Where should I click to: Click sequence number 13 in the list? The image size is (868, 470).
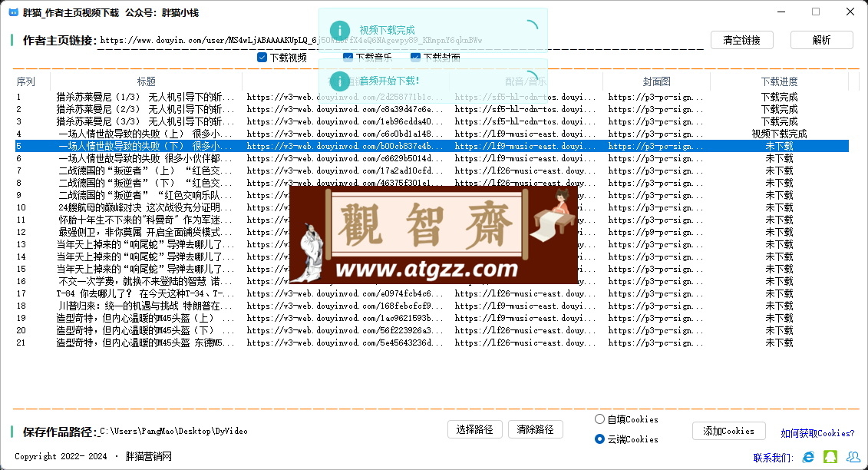[21, 244]
